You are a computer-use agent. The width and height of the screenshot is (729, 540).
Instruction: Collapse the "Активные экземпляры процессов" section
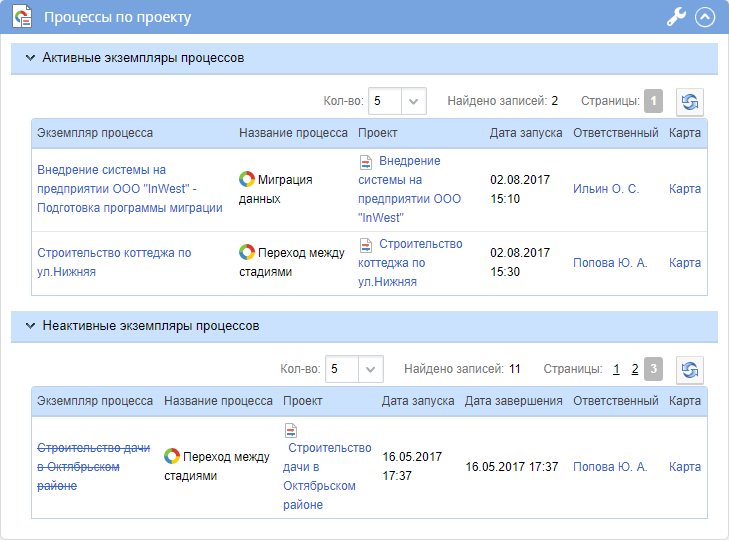click(30, 58)
